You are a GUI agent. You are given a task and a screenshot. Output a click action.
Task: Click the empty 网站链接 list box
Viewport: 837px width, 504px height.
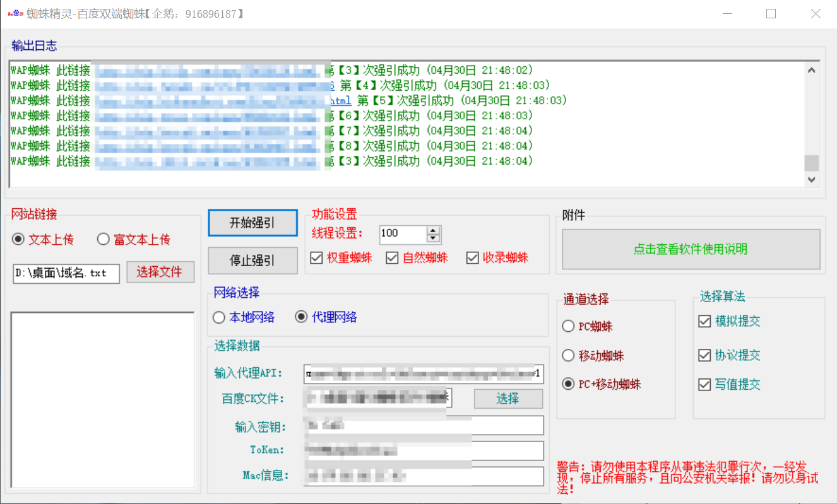[x=103, y=400]
